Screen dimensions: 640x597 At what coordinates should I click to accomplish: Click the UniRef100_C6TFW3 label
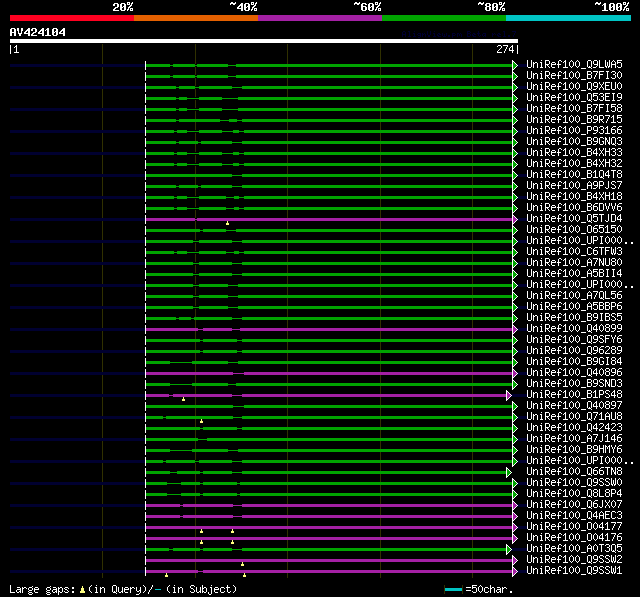(574, 252)
